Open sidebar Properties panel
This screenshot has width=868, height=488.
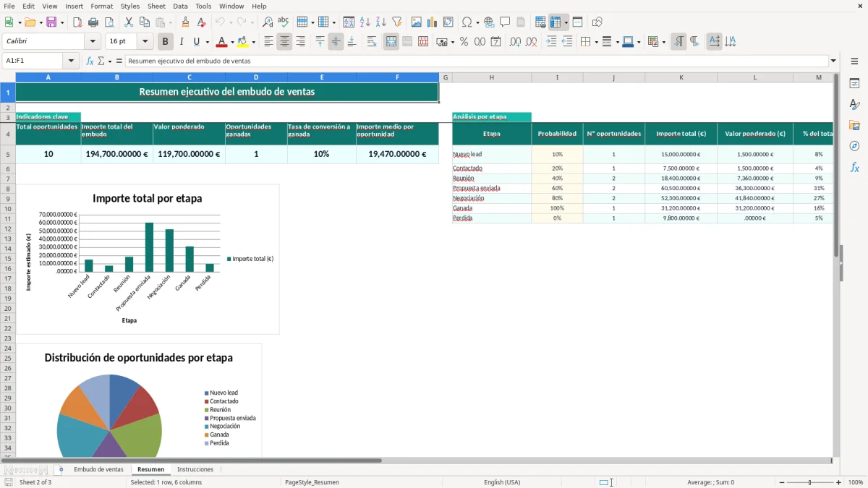[x=854, y=84]
